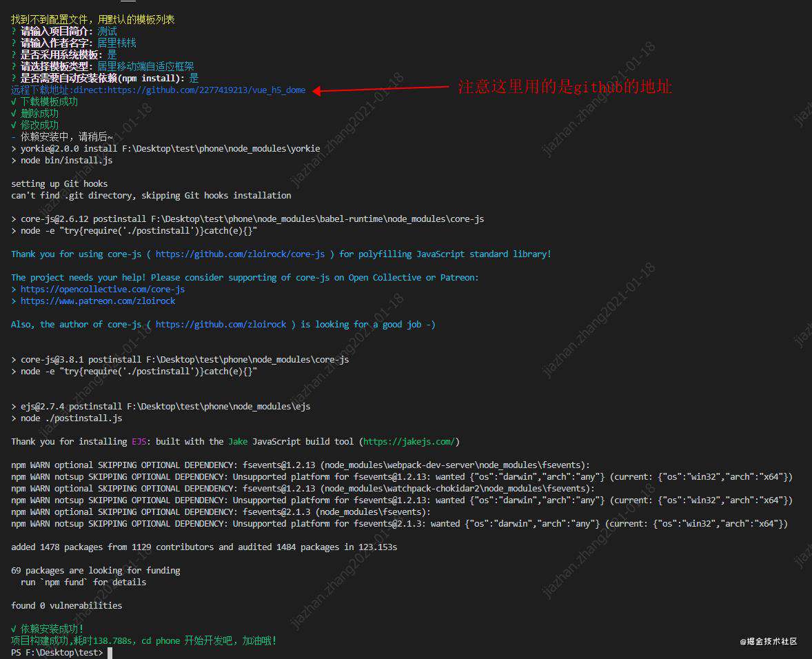Click the 'run `npm fund` for details' line
Screen dimensions: 812x659
[83, 582]
